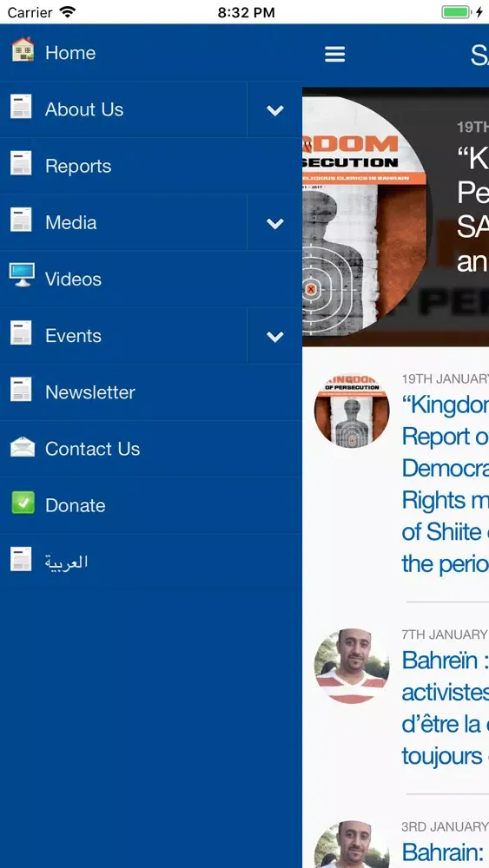Open the Kingdom of Persecution article thumbnail
Viewport: 489px width, 868px height.
[352, 411]
